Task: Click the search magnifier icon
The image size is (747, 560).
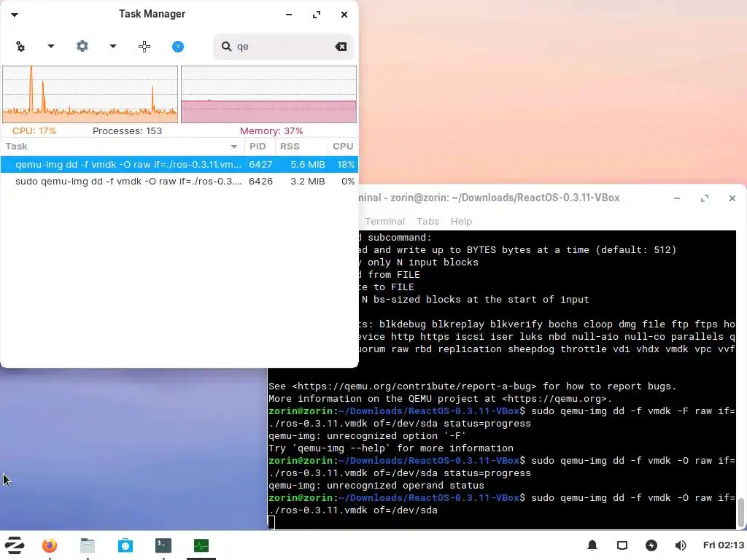Action: point(227,46)
